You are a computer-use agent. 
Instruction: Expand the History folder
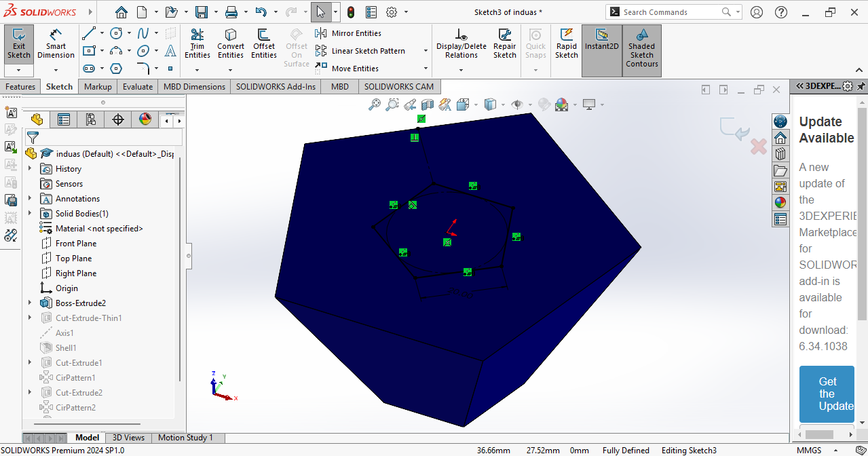point(29,168)
